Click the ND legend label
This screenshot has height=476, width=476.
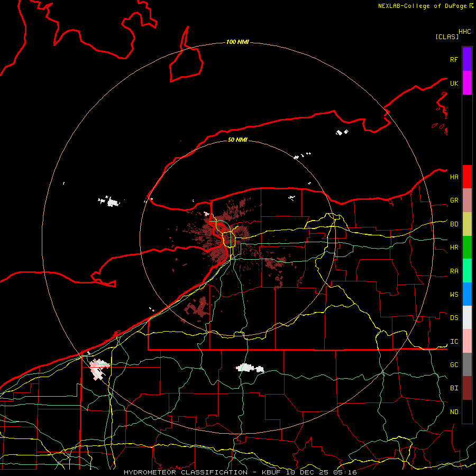click(454, 412)
